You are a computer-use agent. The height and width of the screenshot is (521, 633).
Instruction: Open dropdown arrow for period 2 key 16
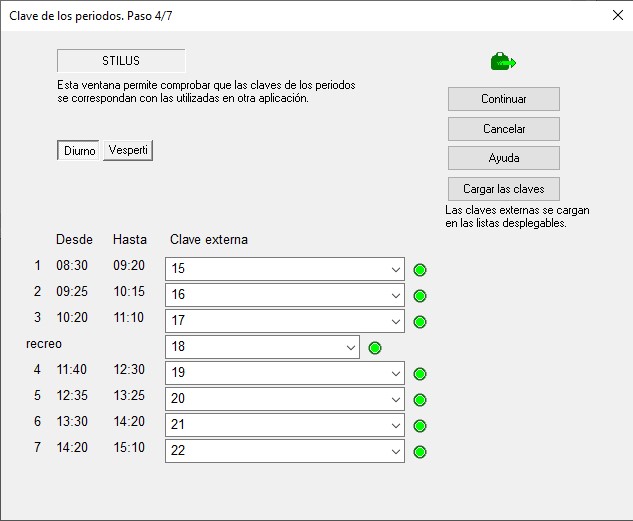pyautogui.click(x=396, y=295)
